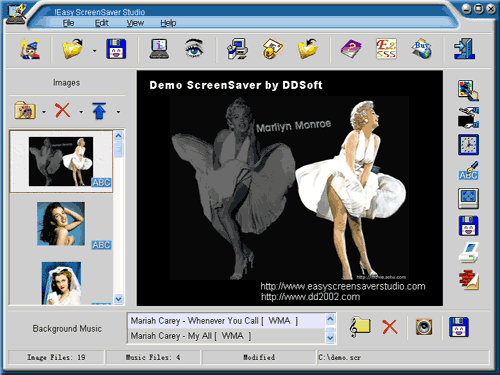Click the EZ SSS logo icon
Screen dimensions: 500x375
[386, 49]
